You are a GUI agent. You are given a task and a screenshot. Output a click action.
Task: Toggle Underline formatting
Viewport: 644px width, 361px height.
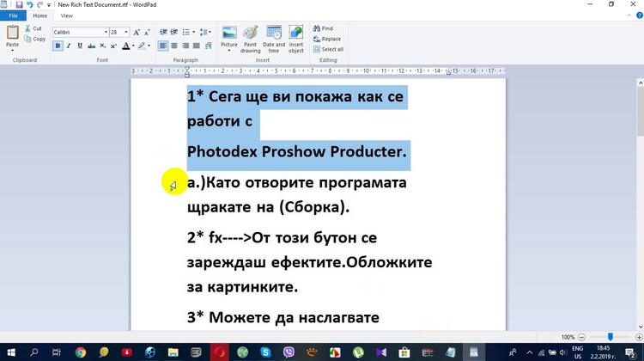[x=80, y=46]
